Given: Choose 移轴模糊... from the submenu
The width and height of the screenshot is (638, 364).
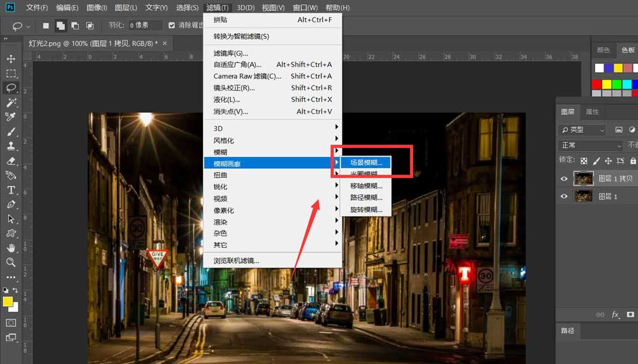Looking at the screenshot, I should (366, 186).
